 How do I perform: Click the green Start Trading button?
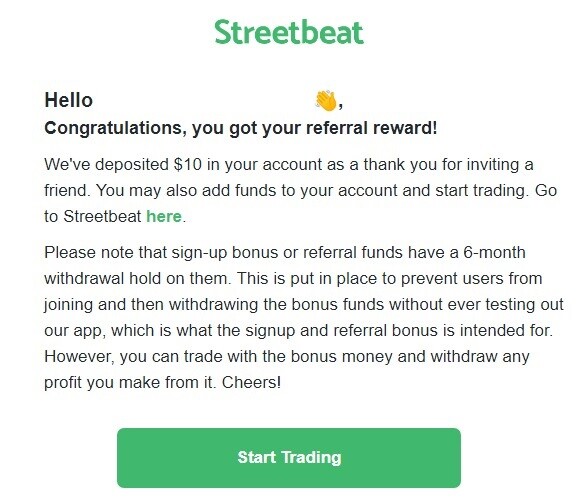pos(289,457)
